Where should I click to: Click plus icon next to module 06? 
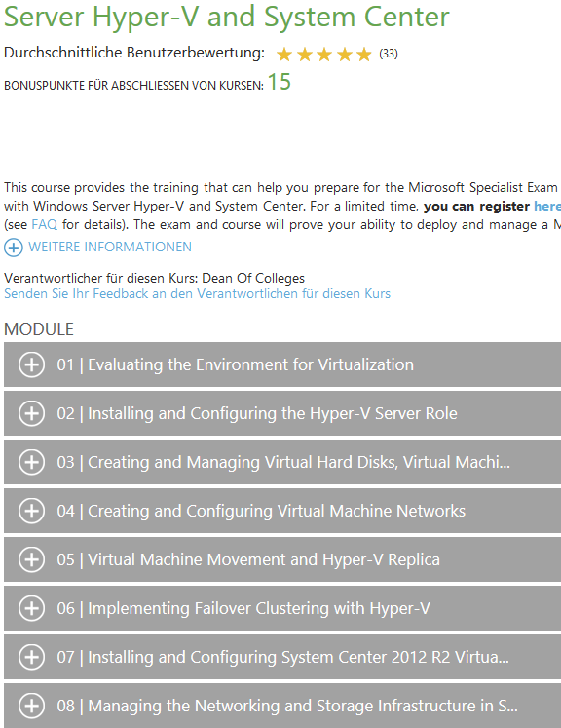(x=31, y=608)
